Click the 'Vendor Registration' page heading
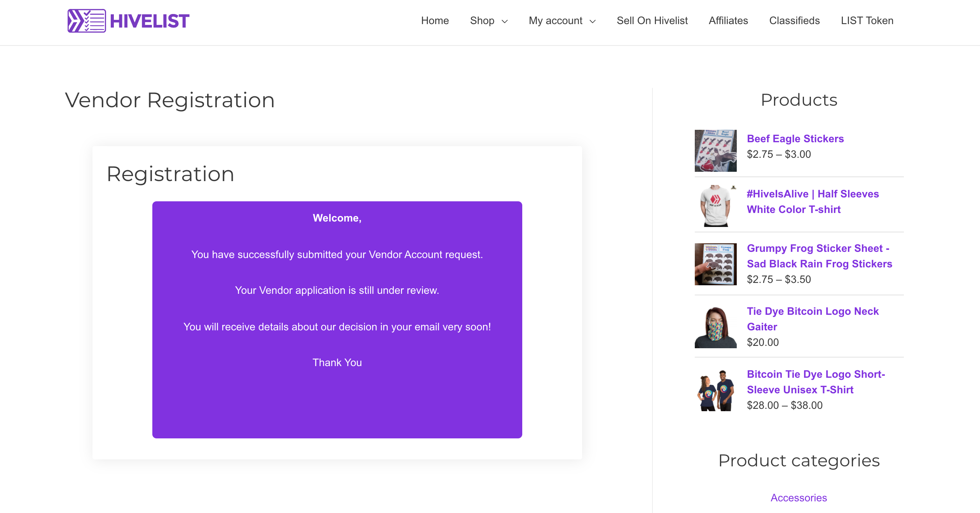The image size is (980, 513). click(x=170, y=100)
